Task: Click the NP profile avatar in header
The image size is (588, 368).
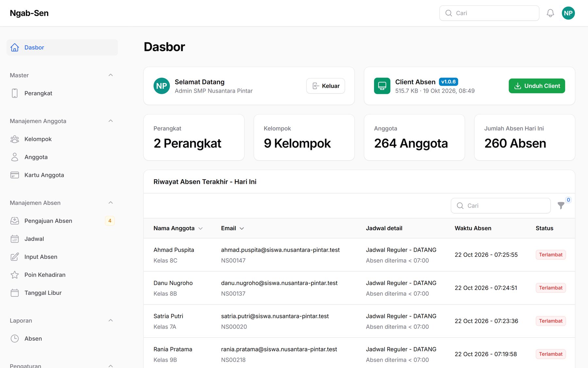Action: pos(568,13)
